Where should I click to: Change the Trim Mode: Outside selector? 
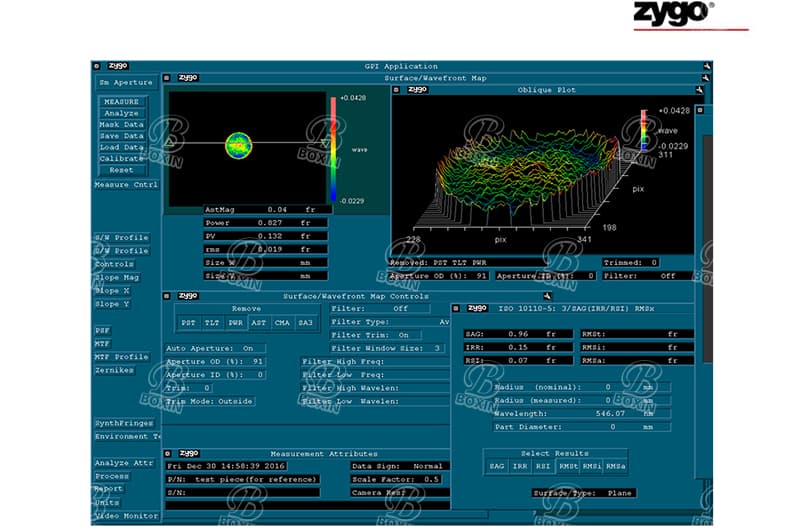click(209, 401)
